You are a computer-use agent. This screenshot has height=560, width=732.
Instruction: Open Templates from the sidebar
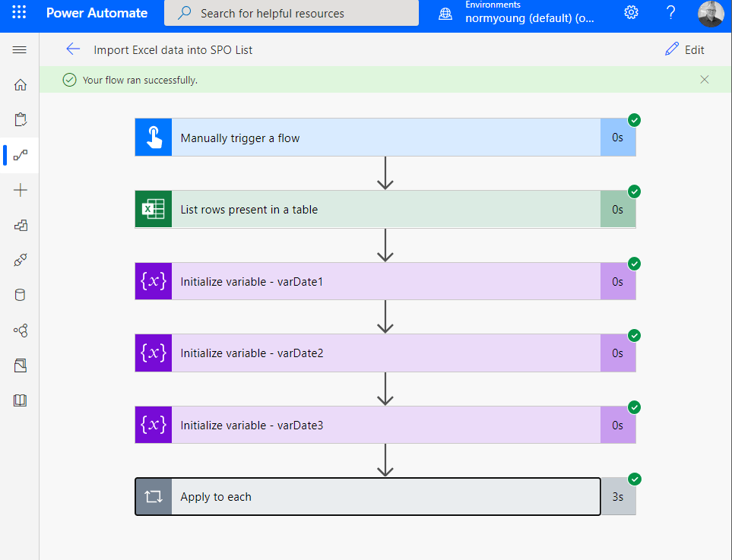(x=19, y=225)
